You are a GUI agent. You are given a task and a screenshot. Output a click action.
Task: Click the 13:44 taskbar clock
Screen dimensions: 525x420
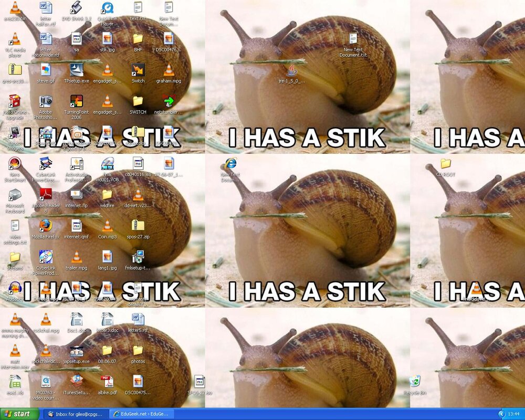coord(513,414)
